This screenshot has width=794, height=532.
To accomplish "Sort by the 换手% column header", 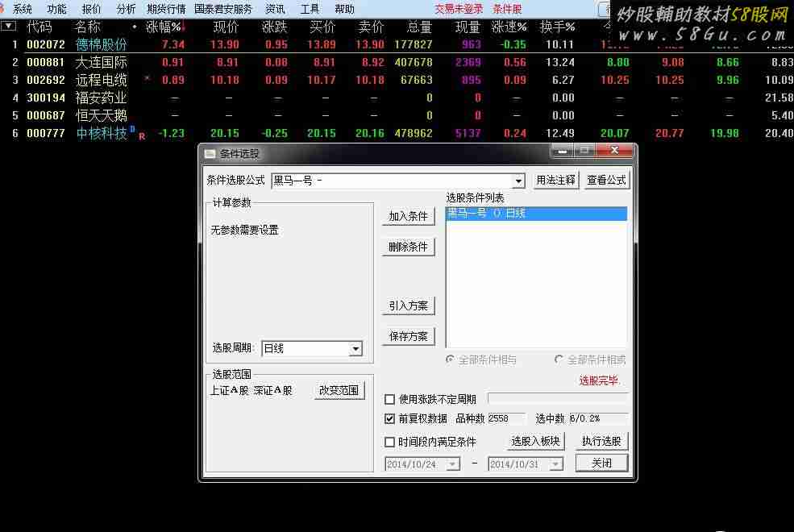I will 557,27.
